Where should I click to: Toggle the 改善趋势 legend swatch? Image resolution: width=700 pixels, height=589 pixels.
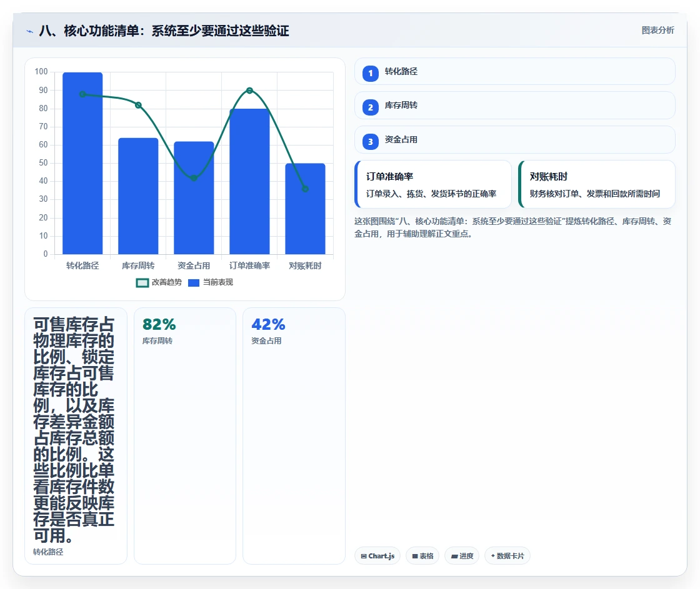(142, 283)
